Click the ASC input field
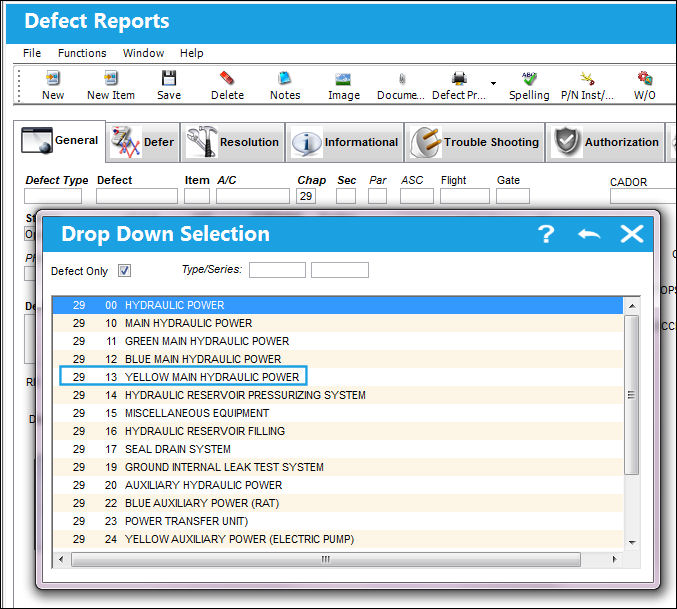The height and width of the screenshot is (609, 677). tap(417, 196)
